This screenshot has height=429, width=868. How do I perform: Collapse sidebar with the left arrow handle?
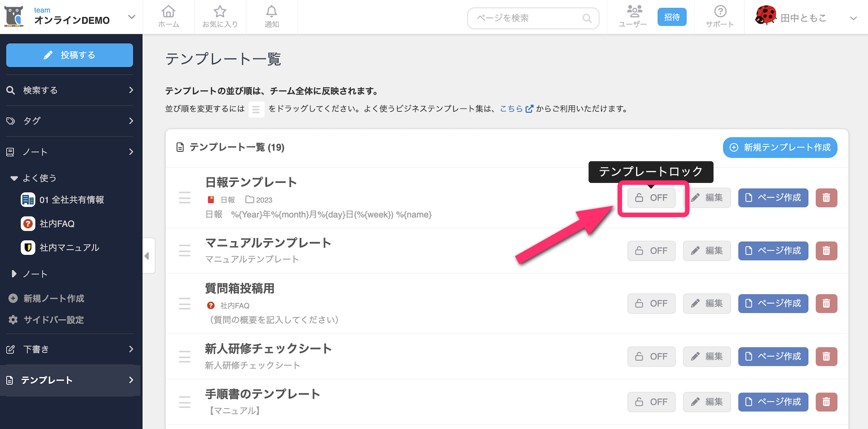pyautogui.click(x=148, y=256)
